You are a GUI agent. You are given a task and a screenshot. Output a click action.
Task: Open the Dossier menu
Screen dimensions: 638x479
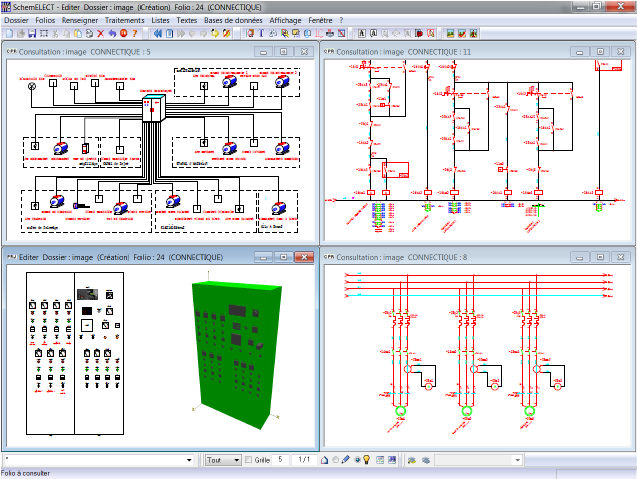click(x=16, y=20)
